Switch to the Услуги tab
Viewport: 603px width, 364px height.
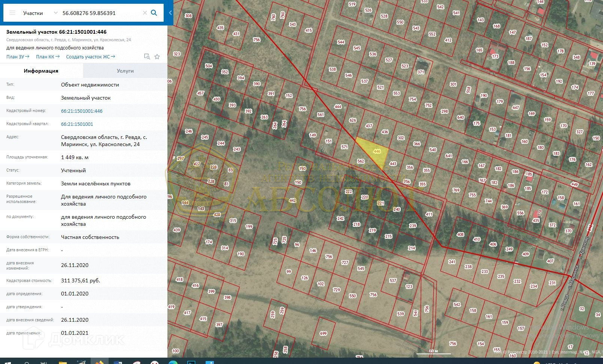[125, 71]
